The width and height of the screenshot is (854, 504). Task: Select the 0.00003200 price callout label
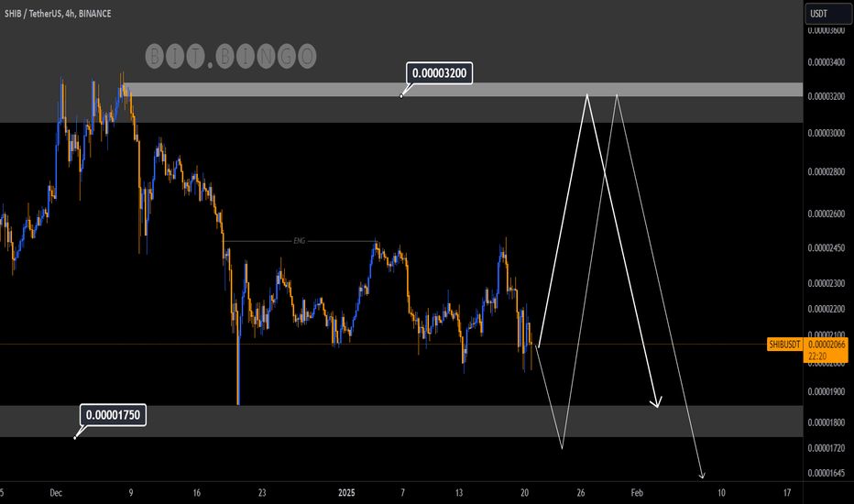click(x=439, y=73)
